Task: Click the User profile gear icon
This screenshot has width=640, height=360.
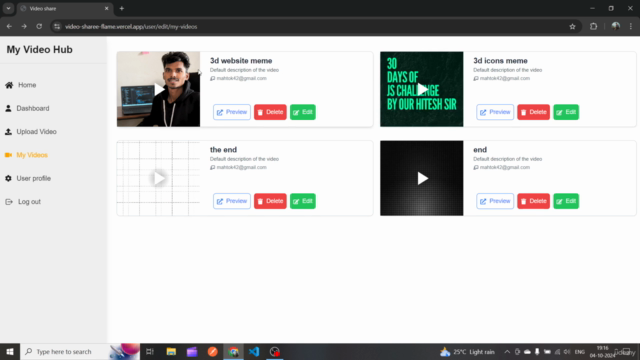Action: point(8,178)
